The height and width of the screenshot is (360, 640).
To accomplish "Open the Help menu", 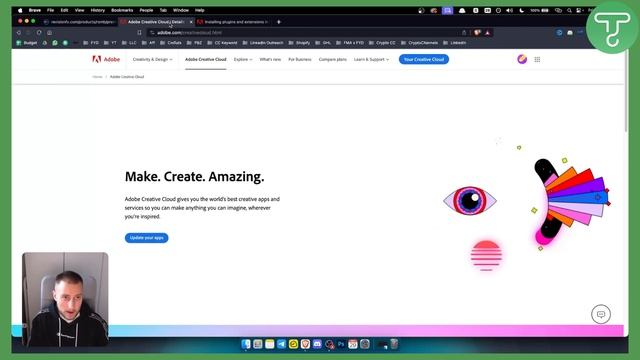I will pyautogui.click(x=199, y=10).
